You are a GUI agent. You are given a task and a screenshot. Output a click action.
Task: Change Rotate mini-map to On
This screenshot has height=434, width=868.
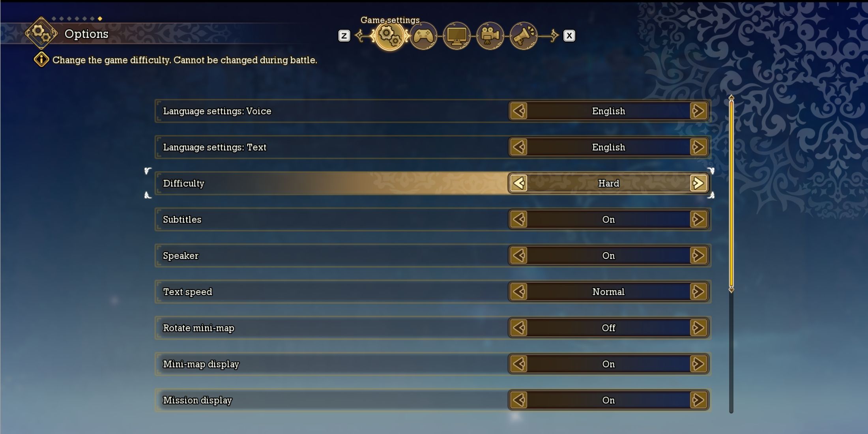pos(699,327)
